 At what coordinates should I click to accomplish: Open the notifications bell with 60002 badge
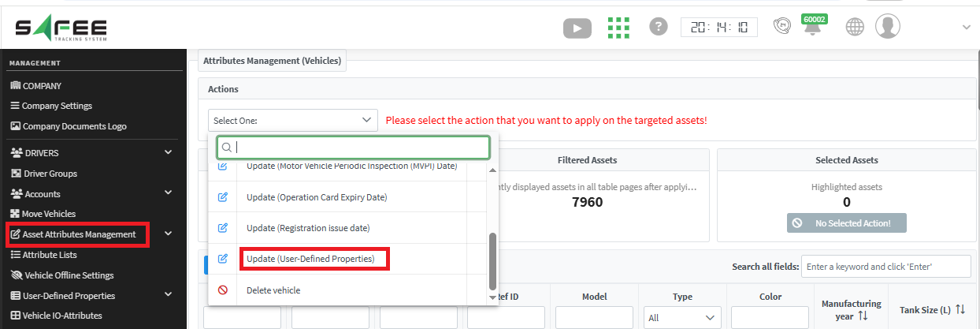pos(812,28)
